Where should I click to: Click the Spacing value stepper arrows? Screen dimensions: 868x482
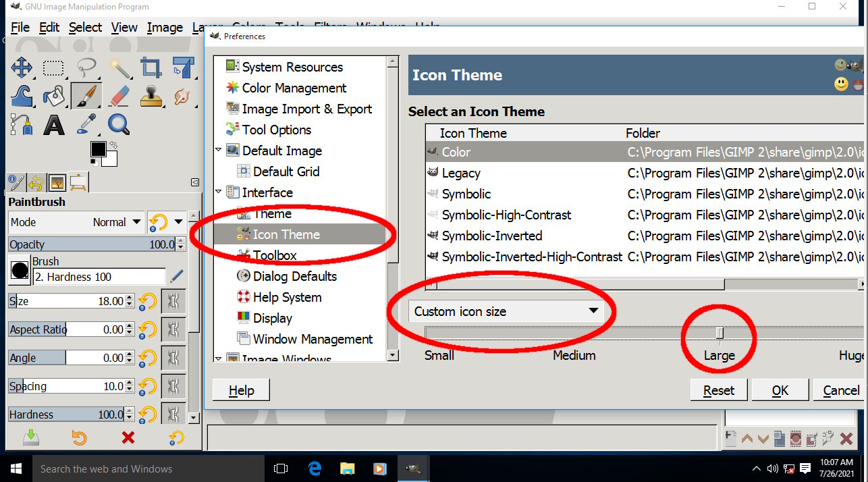pos(130,386)
